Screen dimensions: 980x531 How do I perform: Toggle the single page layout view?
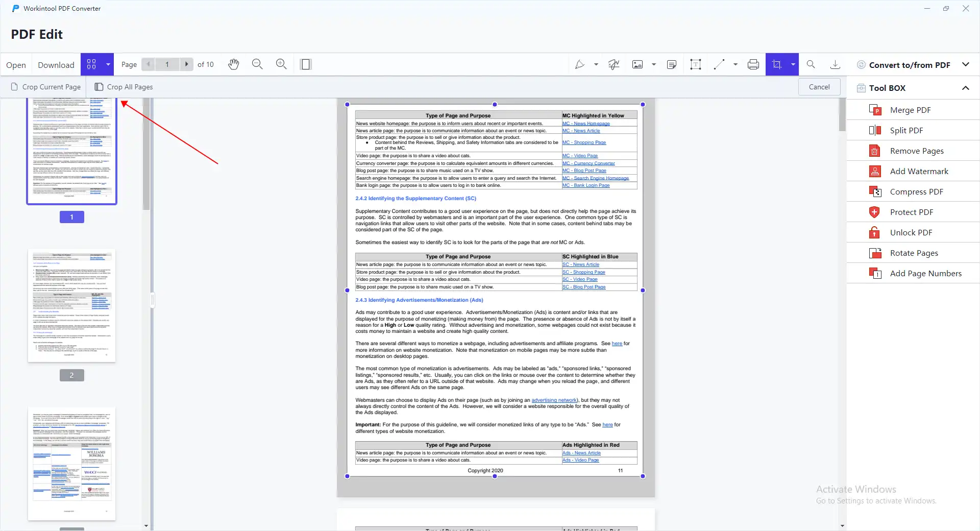[x=306, y=64]
